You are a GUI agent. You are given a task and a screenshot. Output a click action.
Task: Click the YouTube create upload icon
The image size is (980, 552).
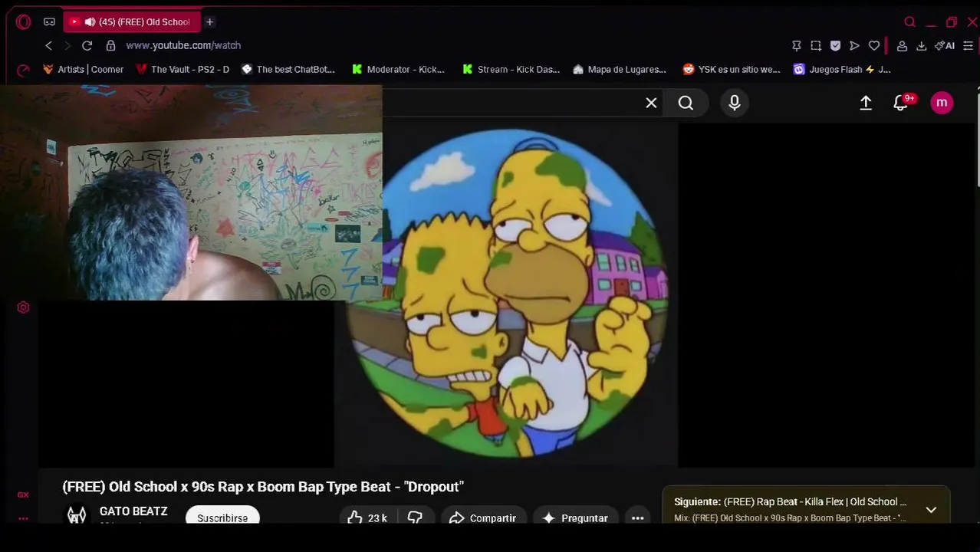866,103
